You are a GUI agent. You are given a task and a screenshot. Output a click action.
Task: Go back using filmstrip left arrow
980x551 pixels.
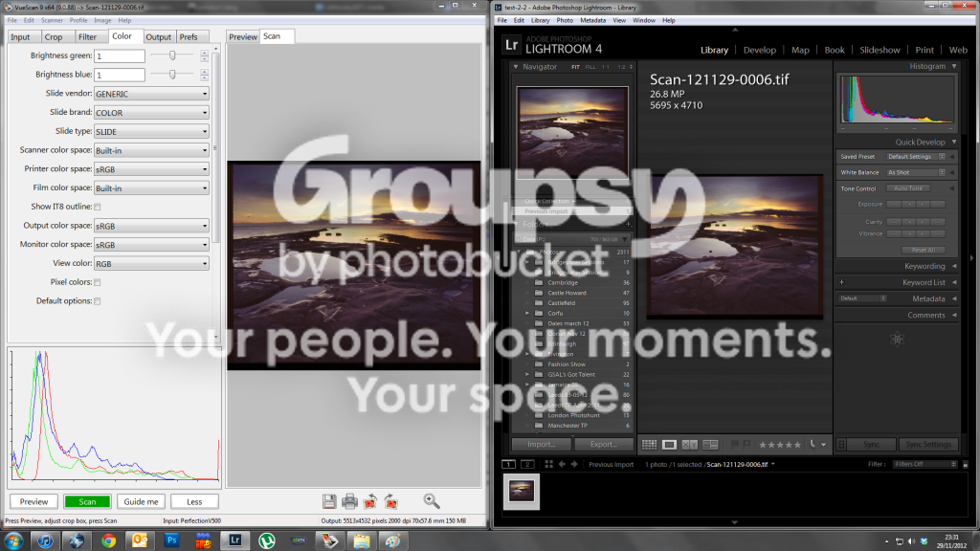pos(562,464)
